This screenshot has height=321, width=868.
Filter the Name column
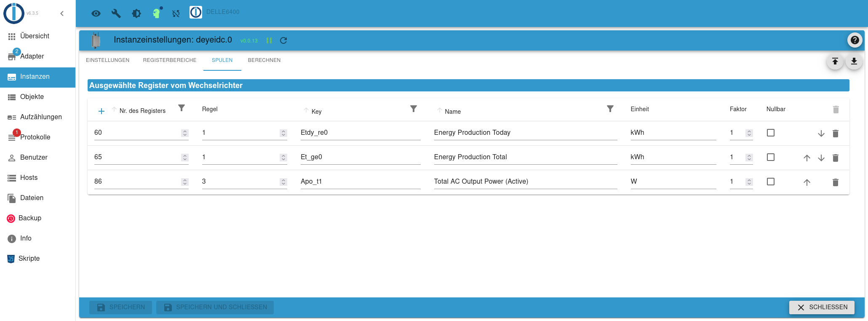610,109
